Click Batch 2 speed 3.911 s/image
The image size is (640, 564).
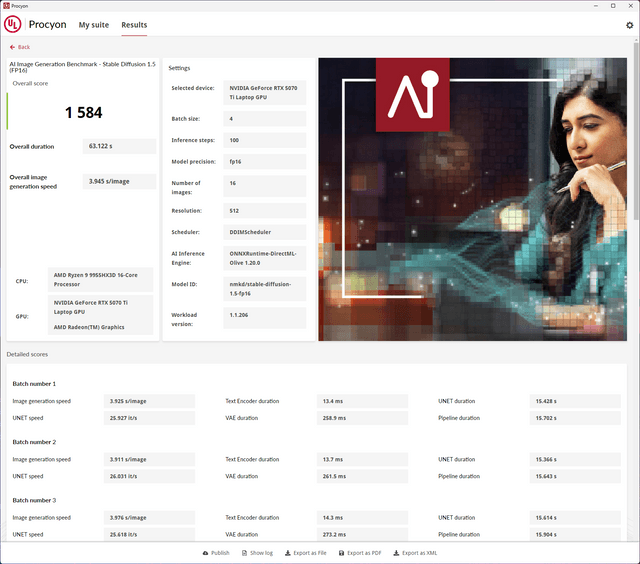[149, 460]
